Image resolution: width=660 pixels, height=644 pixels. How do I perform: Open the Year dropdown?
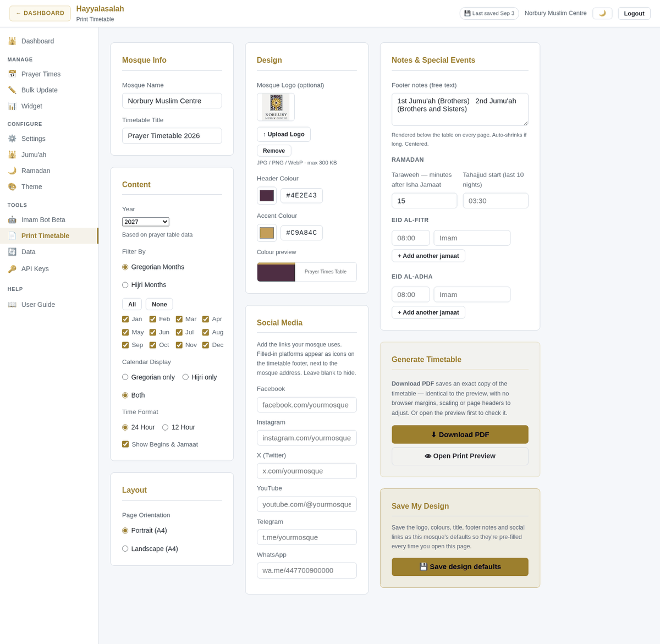[x=146, y=222]
